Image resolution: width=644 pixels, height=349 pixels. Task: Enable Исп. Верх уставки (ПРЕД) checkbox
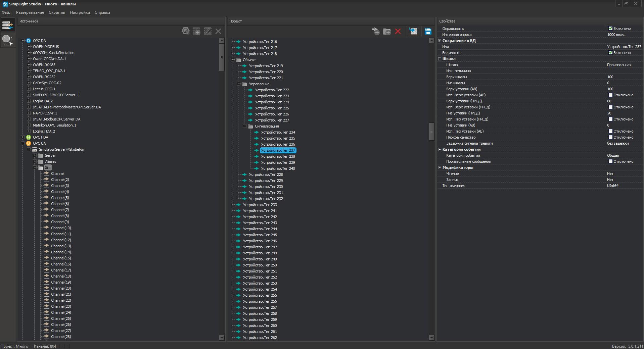click(x=610, y=107)
